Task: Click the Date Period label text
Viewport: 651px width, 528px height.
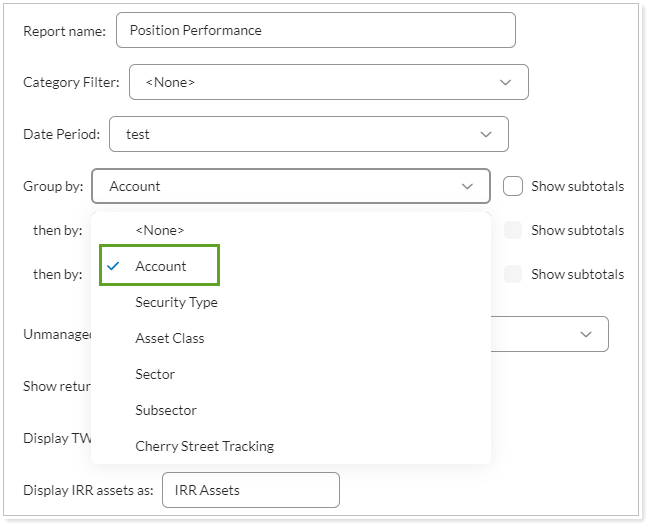Action: [61, 134]
